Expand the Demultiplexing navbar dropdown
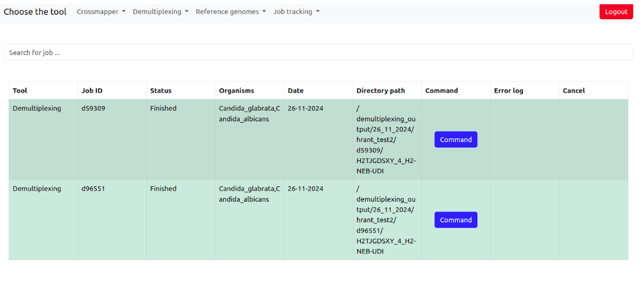This screenshot has width=644, height=281. 160,12
